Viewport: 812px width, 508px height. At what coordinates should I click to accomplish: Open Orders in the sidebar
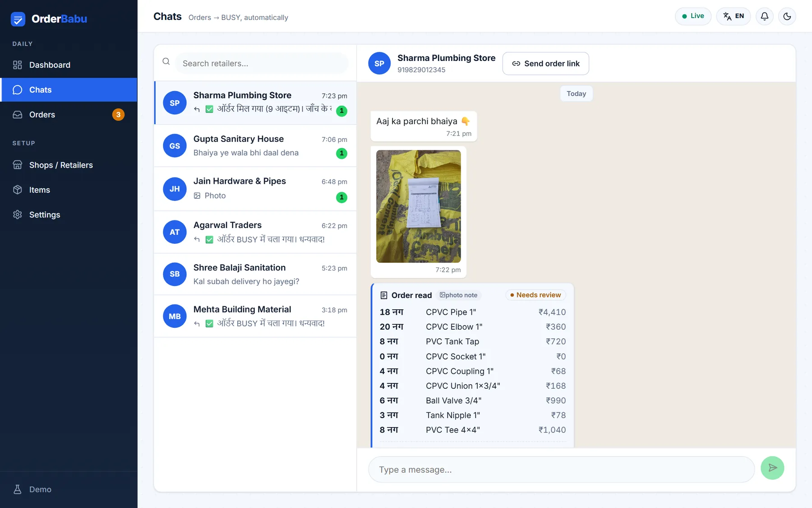tap(69, 115)
